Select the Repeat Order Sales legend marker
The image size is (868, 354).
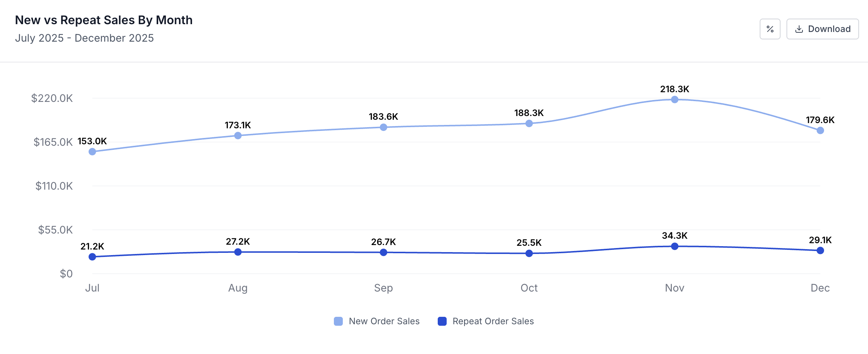click(x=442, y=321)
